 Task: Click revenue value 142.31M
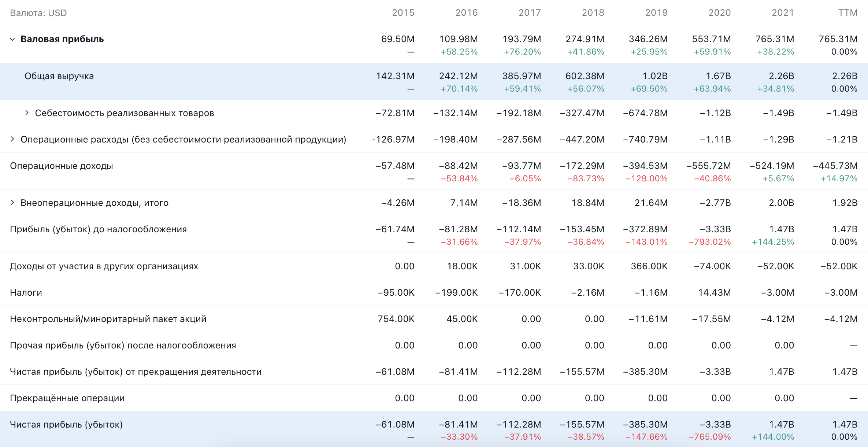[x=395, y=76]
